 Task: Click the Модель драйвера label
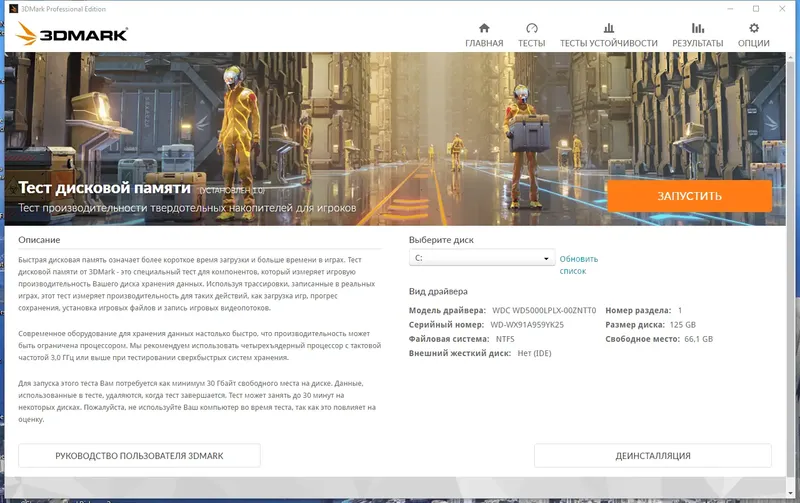coord(447,310)
